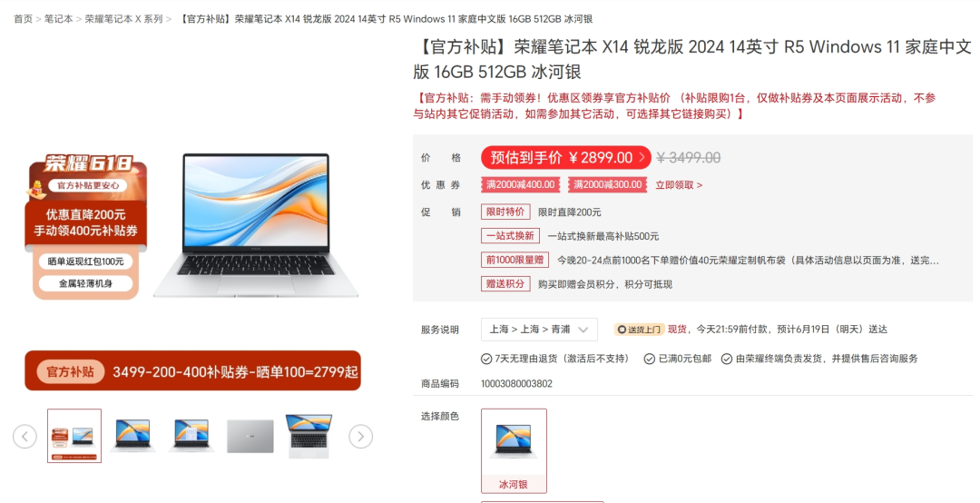View the second laptop front thumbnail
The width and height of the screenshot is (980, 503).
(x=191, y=436)
